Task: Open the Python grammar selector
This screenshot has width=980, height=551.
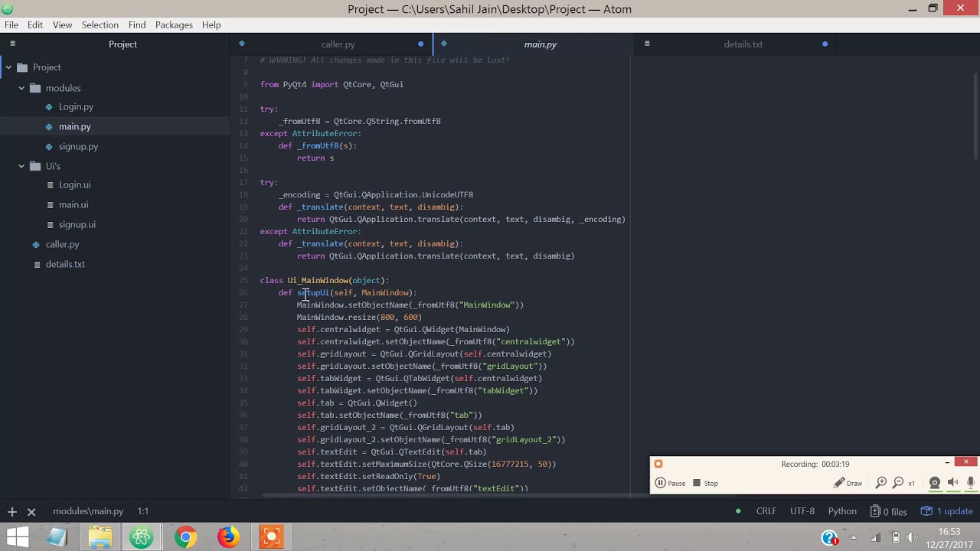Action: (842, 511)
